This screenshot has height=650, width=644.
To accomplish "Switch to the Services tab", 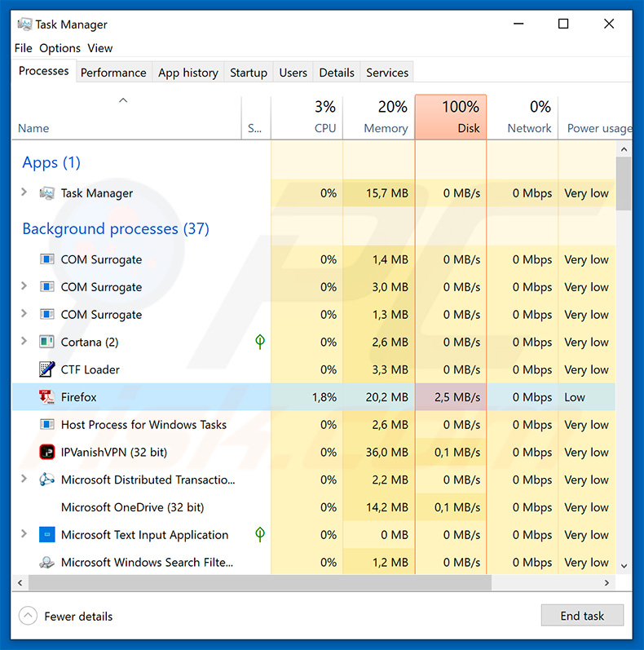I will [x=387, y=73].
